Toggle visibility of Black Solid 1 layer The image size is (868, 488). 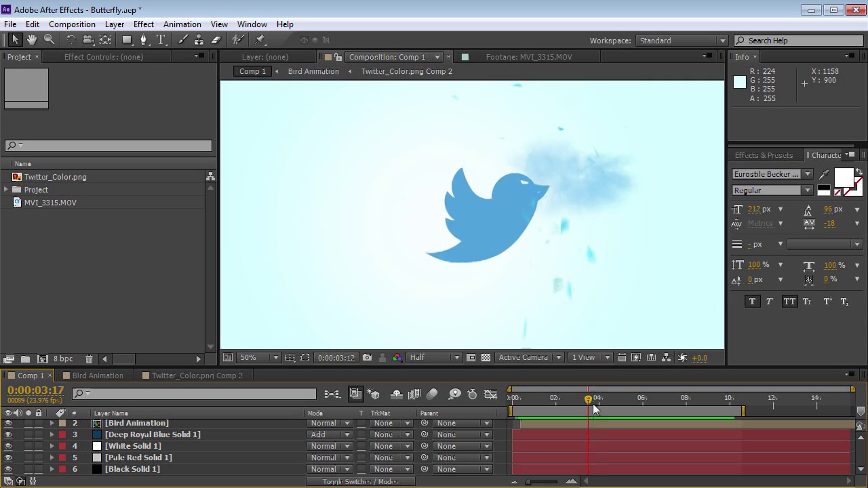pos(8,469)
